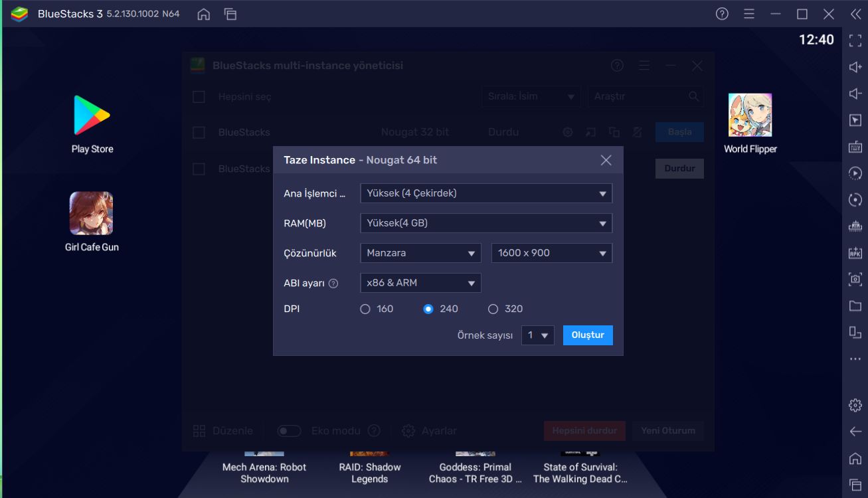The height and width of the screenshot is (498, 868).
Task: Open the media folder icon in sidebar
Action: tap(855, 306)
